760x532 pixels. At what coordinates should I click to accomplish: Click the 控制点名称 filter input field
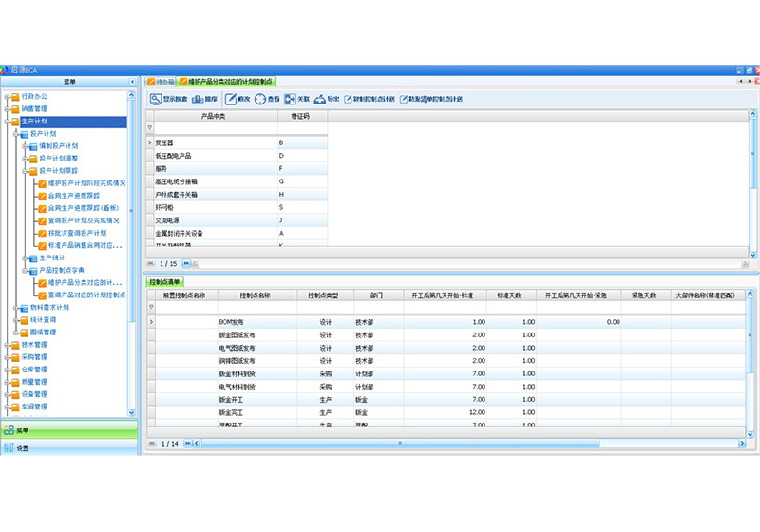pyautogui.click(x=257, y=307)
